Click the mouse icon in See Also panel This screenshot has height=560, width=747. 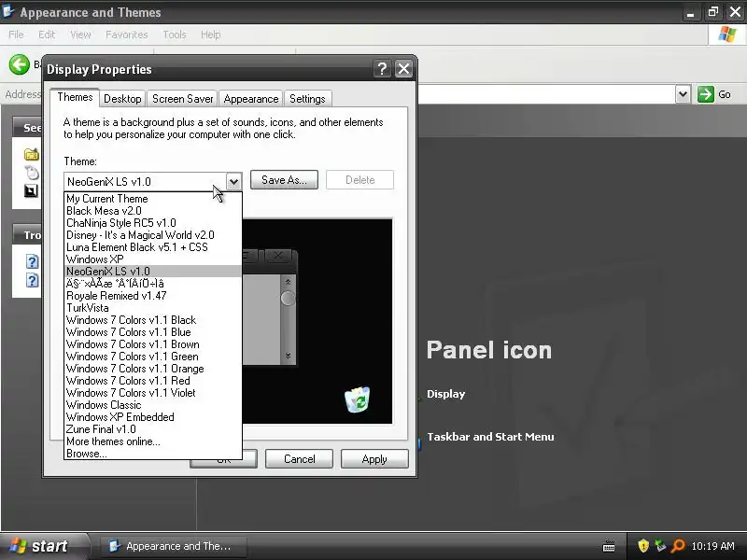pos(32,173)
